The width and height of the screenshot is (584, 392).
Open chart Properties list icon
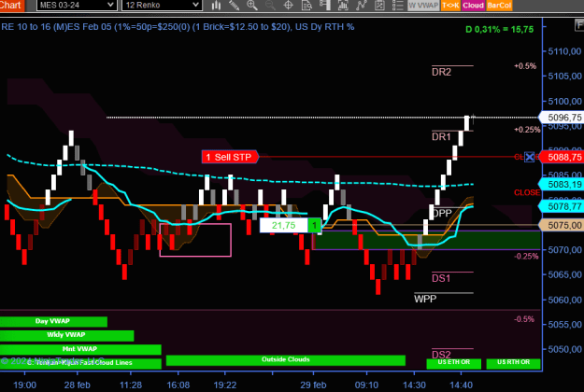pos(397,6)
